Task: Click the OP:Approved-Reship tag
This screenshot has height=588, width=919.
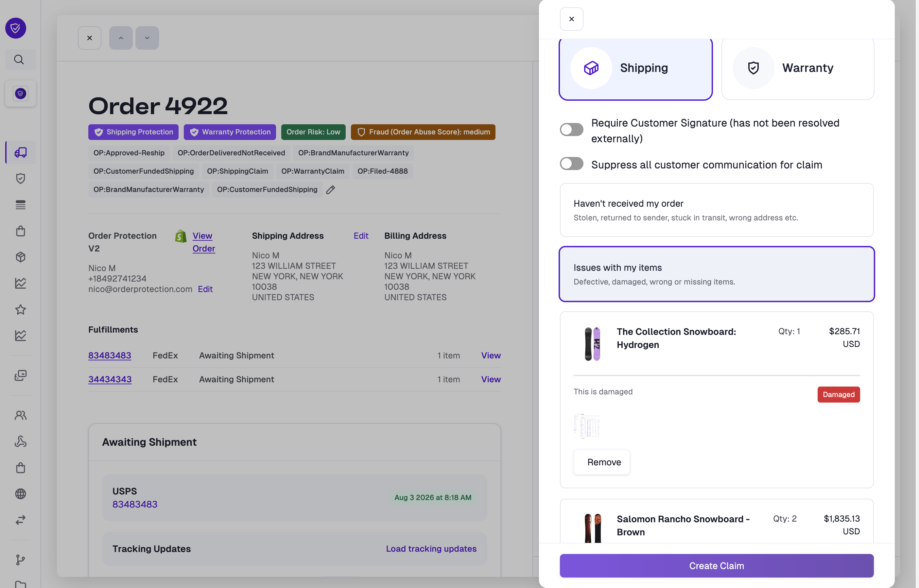Action: 129,153
